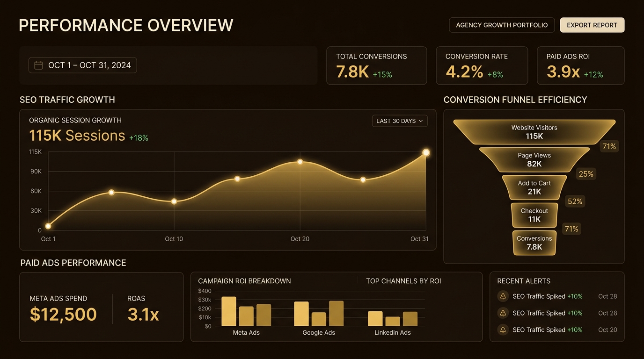Click the calendar icon in the date picker
The height and width of the screenshot is (359, 644).
coord(39,65)
